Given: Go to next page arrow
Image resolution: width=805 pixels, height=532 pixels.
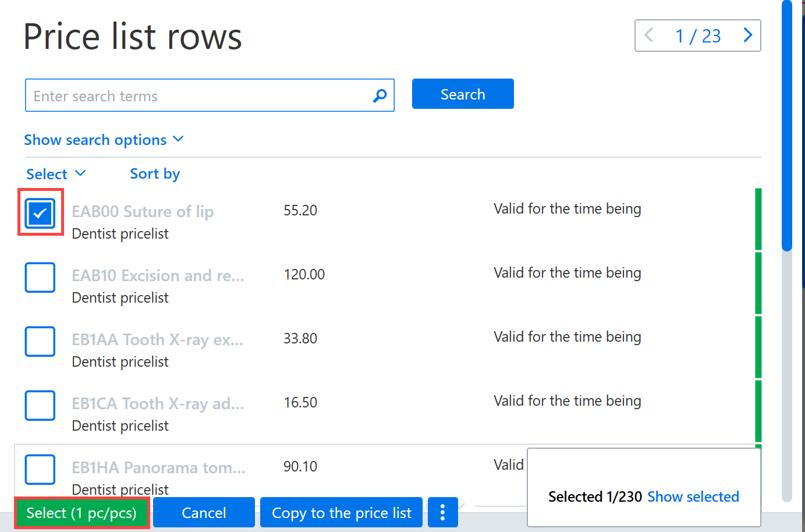Looking at the screenshot, I should (x=747, y=35).
